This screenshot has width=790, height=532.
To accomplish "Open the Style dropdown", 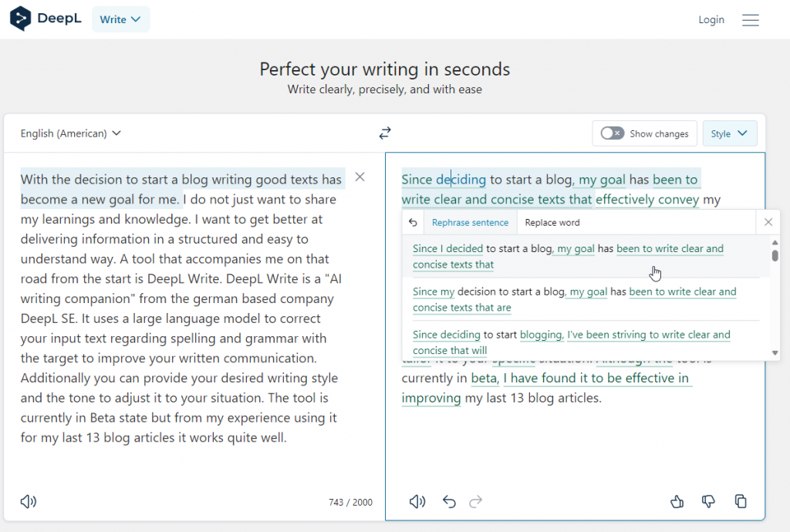I will pos(729,133).
